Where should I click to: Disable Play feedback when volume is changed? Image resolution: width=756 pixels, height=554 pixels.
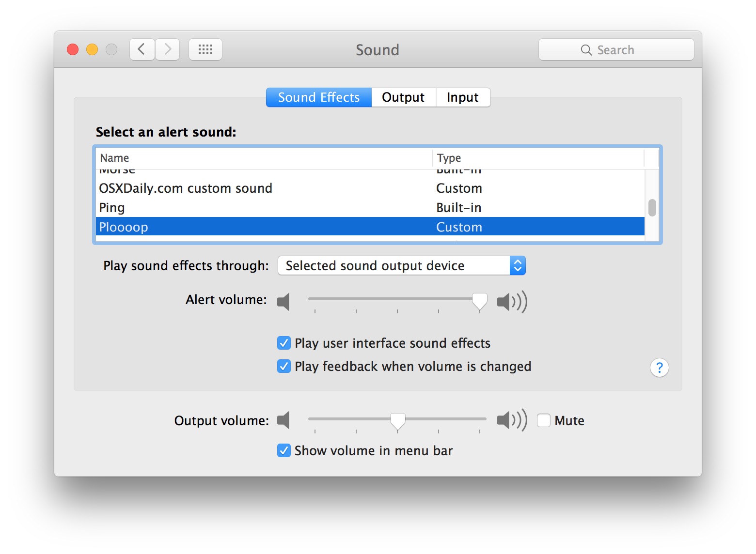coord(283,367)
